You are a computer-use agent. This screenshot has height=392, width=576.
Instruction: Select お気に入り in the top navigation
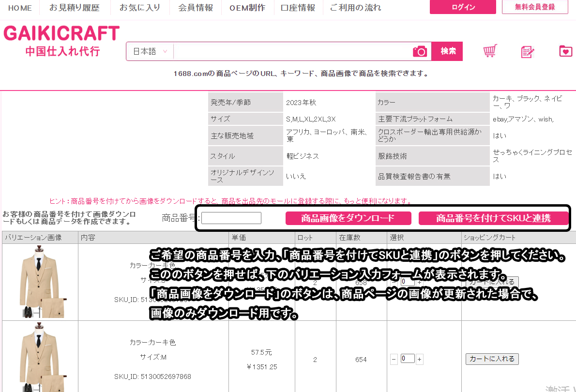(x=140, y=8)
